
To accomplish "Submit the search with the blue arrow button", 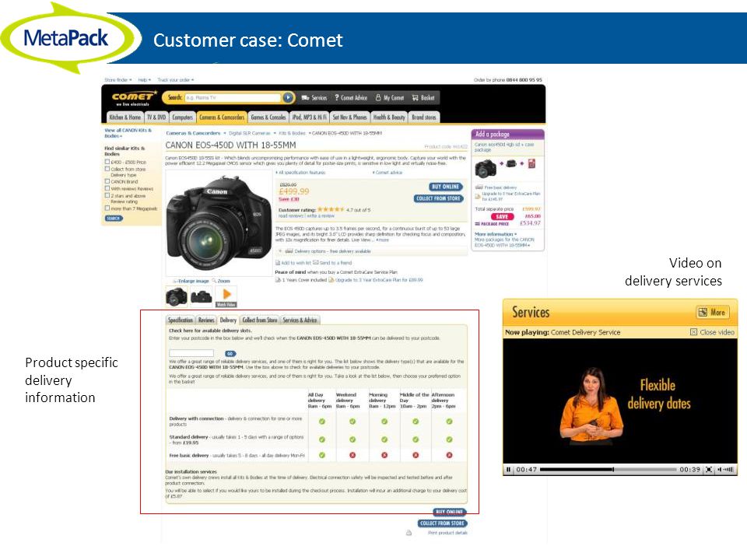I will click(x=288, y=98).
